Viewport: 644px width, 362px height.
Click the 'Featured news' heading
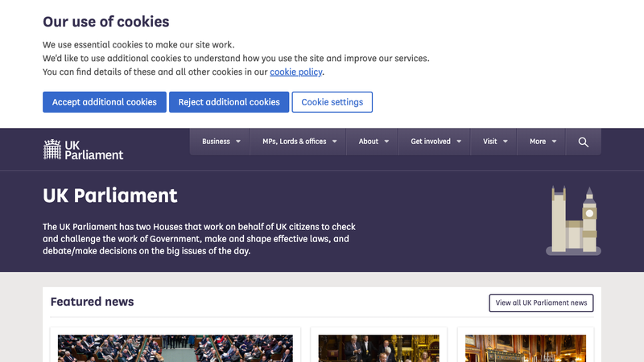coord(92,302)
